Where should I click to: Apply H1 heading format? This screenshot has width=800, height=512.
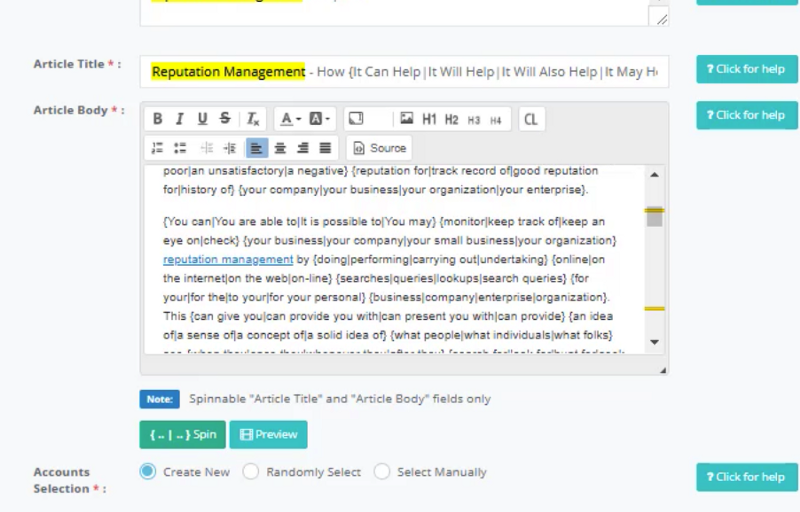point(429,119)
